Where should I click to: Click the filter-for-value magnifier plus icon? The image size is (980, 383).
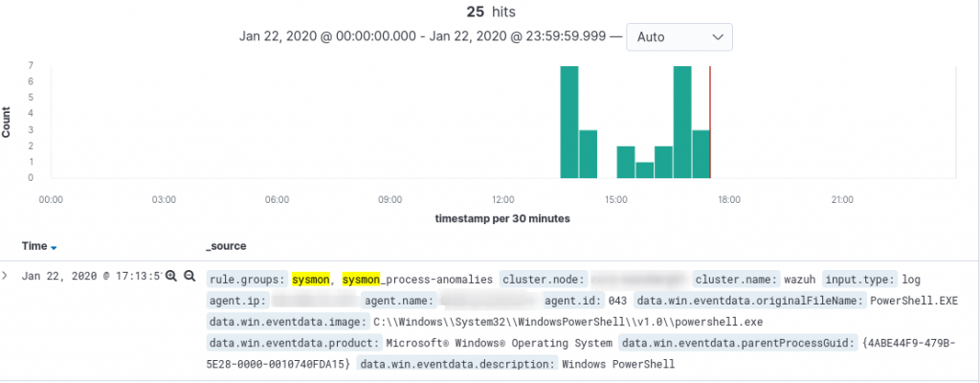171,276
